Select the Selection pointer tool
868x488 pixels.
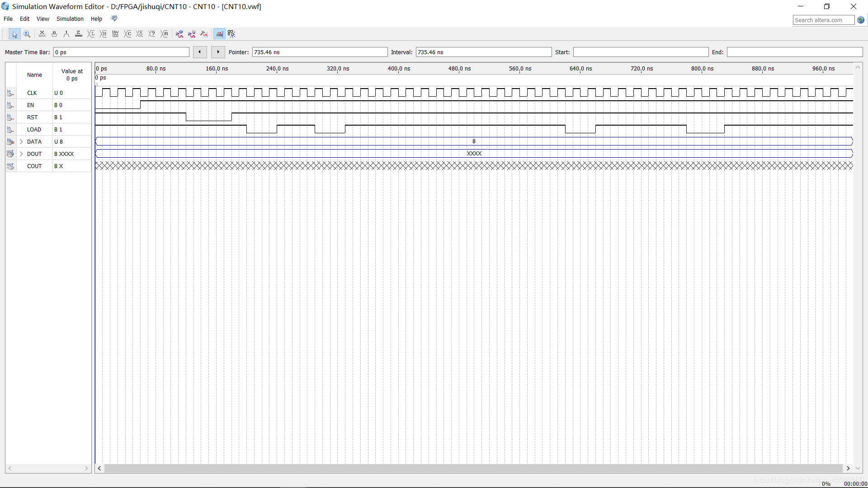point(14,34)
